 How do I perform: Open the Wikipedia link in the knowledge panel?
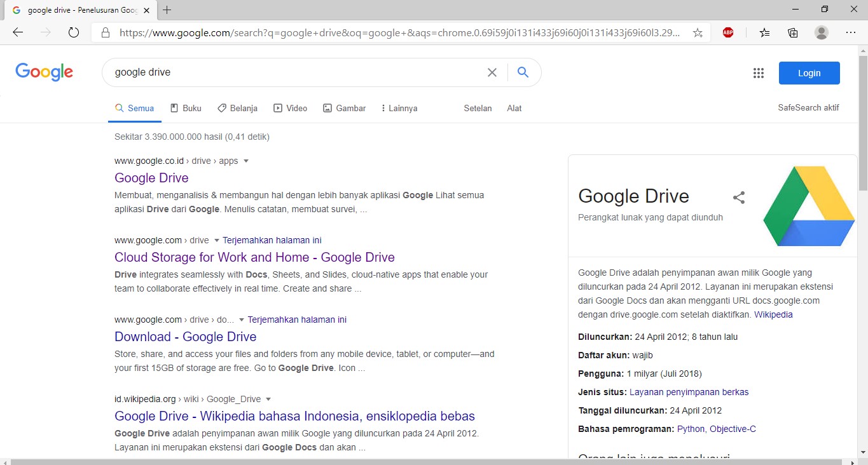pos(773,314)
